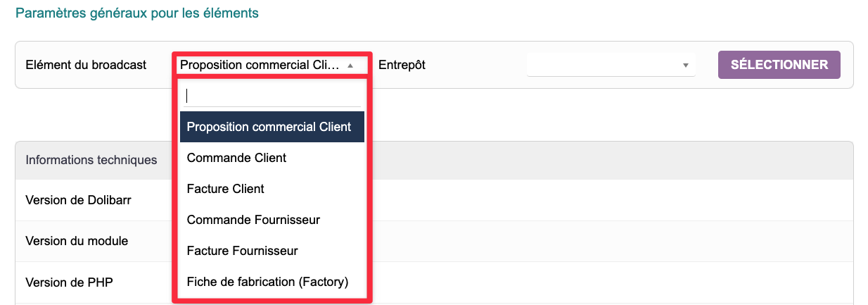This screenshot has width=868, height=305.
Task: Open the empty Entrepôt combo box
Action: tap(605, 65)
